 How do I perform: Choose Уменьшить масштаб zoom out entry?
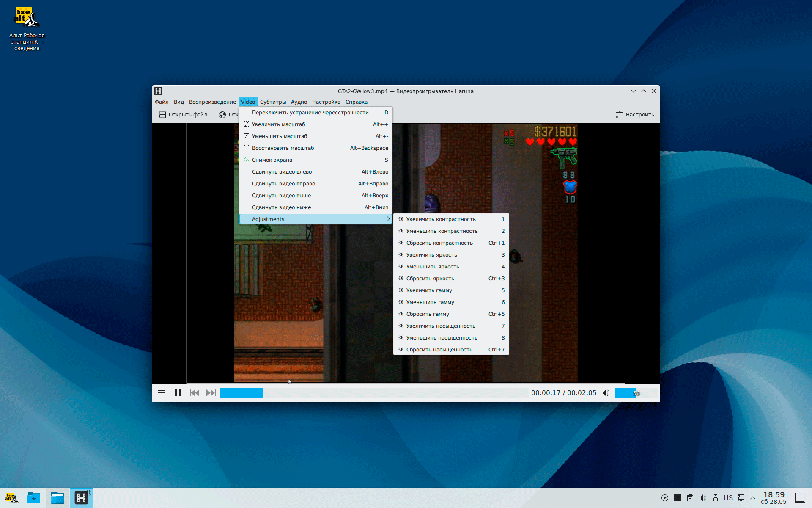(x=279, y=136)
